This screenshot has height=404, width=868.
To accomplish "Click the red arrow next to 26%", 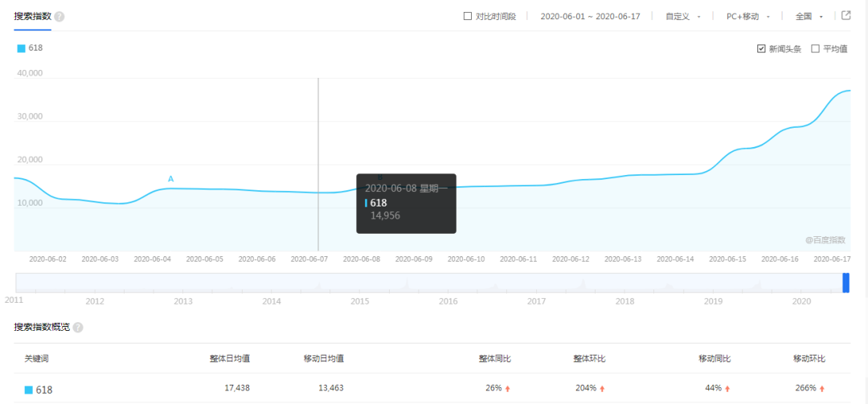I will pos(508,389).
